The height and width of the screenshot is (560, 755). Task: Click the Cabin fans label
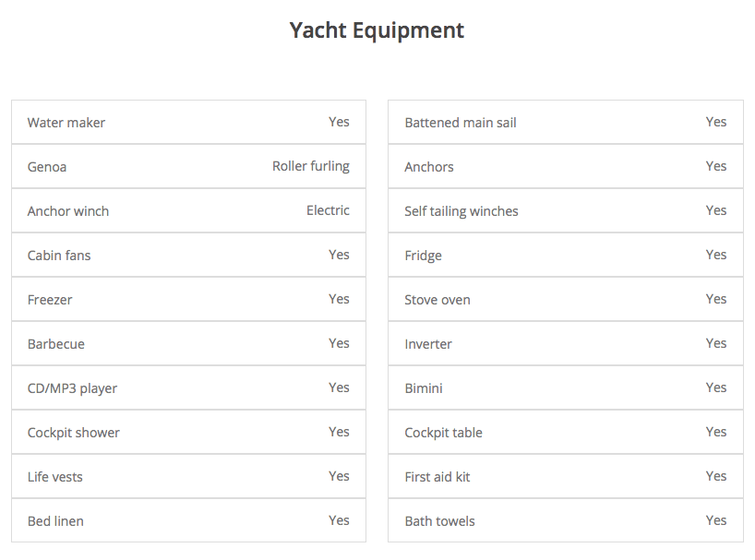59,256
